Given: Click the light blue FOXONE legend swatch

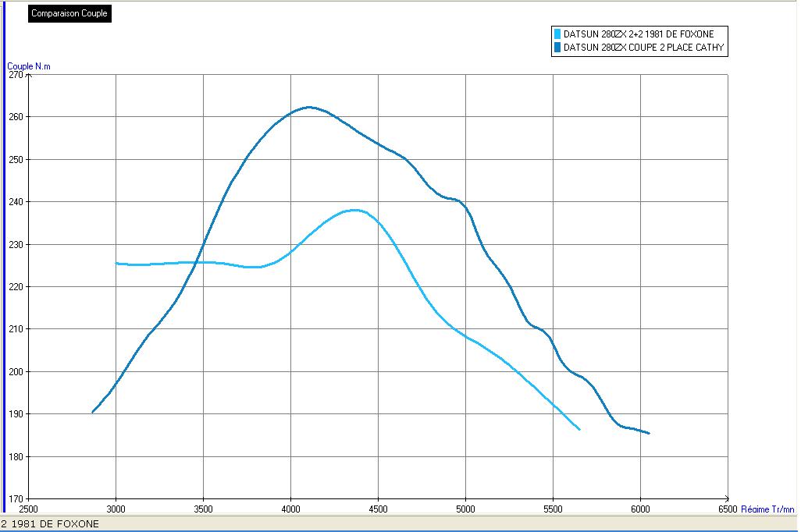Looking at the screenshot, I should pos(557,34).
